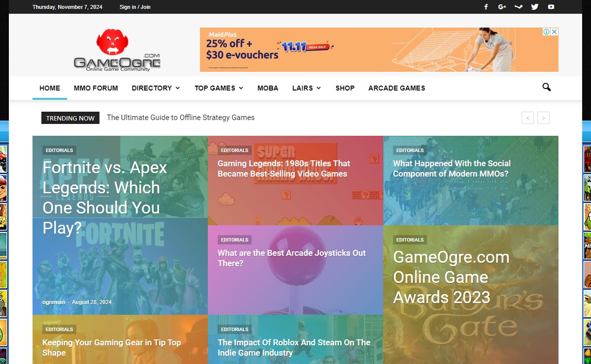Open Social Component of Modern MMOs article
Screen dimensions: 591x364
[452, 169]
